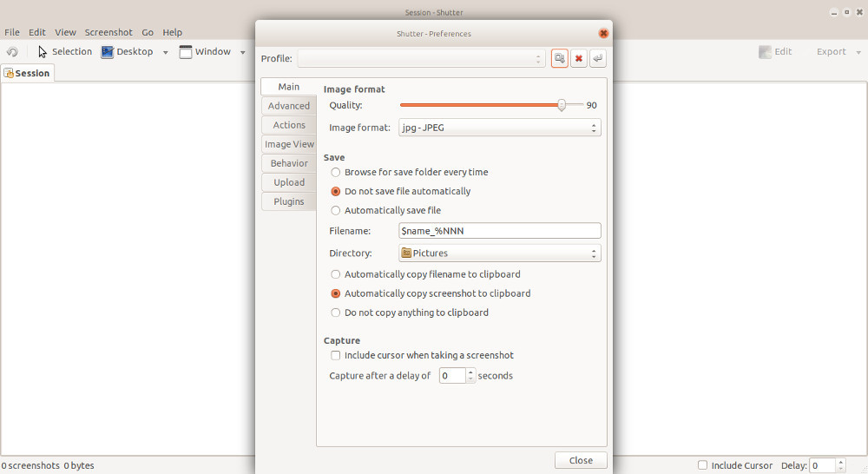The height and width of the screenshot is (474, 868).
Task: Click the Selection capture tool
Action: tap(65, 51)
